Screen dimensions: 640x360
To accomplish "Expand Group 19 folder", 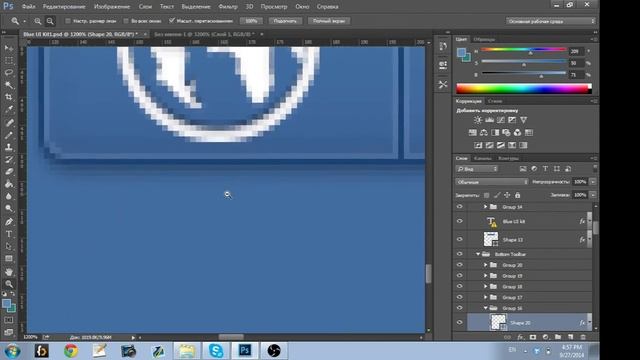I will click(485, 276).
